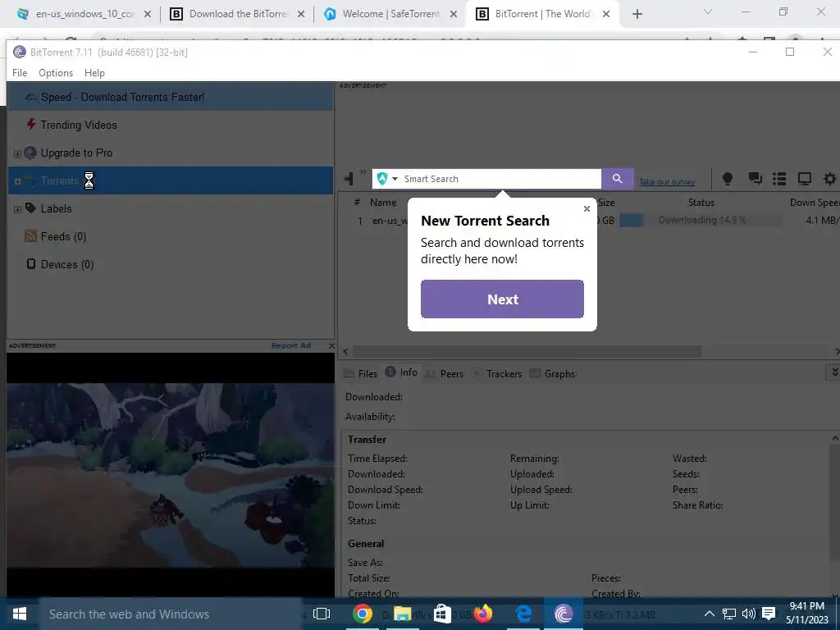Close the sidebar advertisement
Viewport: 840px width, 630px height.
click(331, 345)
